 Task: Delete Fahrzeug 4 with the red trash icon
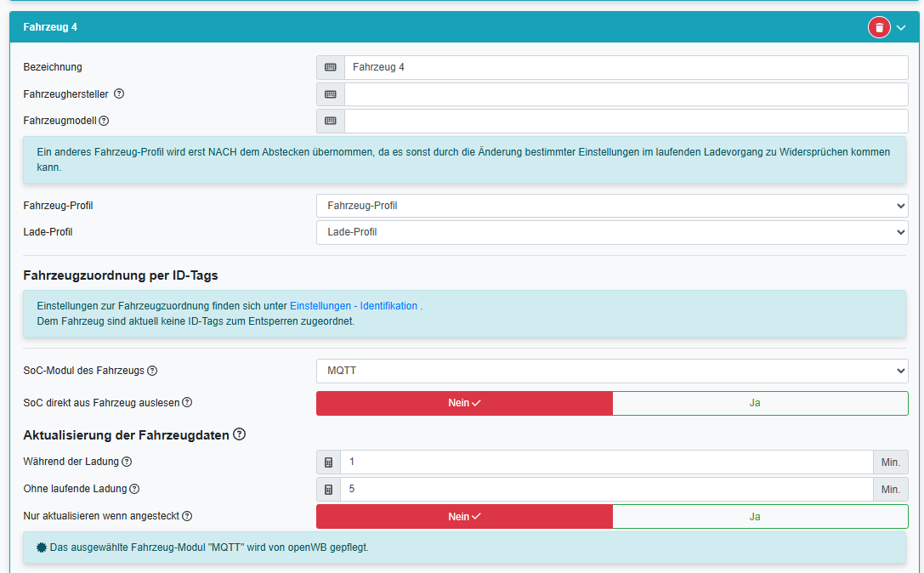tap(879, 27)
